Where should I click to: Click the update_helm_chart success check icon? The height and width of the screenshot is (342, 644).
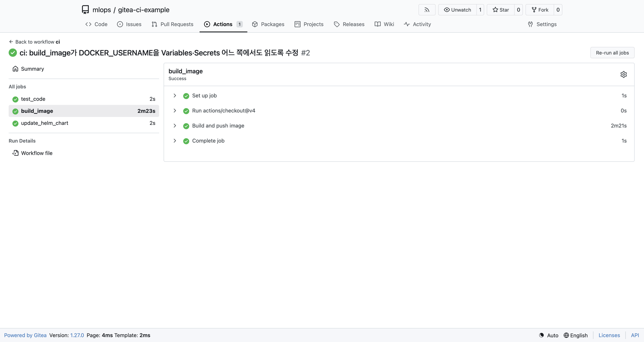point(15,123)
